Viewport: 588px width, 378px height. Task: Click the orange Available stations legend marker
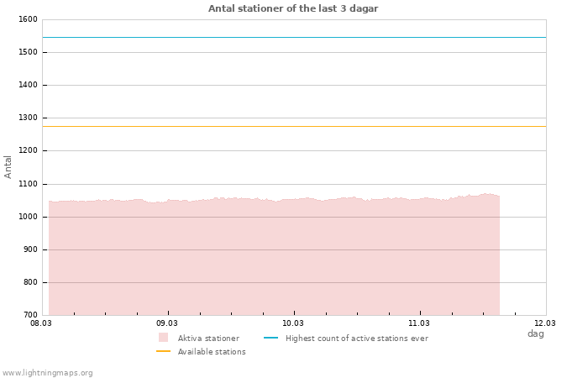click(x=163, y=351)
